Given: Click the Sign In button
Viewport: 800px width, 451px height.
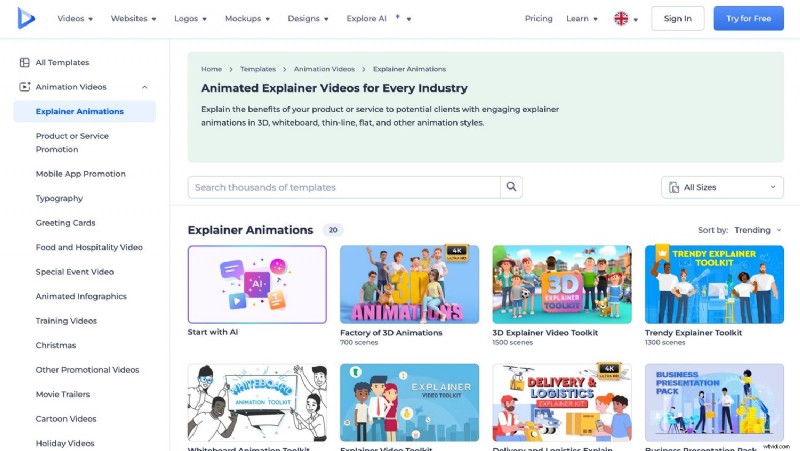Looking at the screenshot, I should tap(677, 18).
